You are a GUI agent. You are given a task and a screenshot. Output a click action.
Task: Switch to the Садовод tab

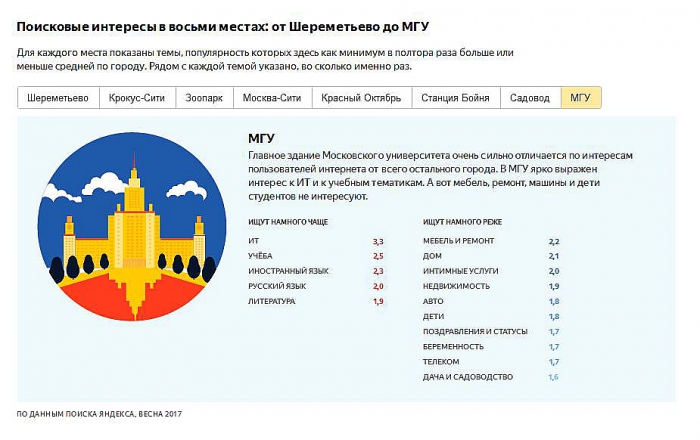(530, 98)
